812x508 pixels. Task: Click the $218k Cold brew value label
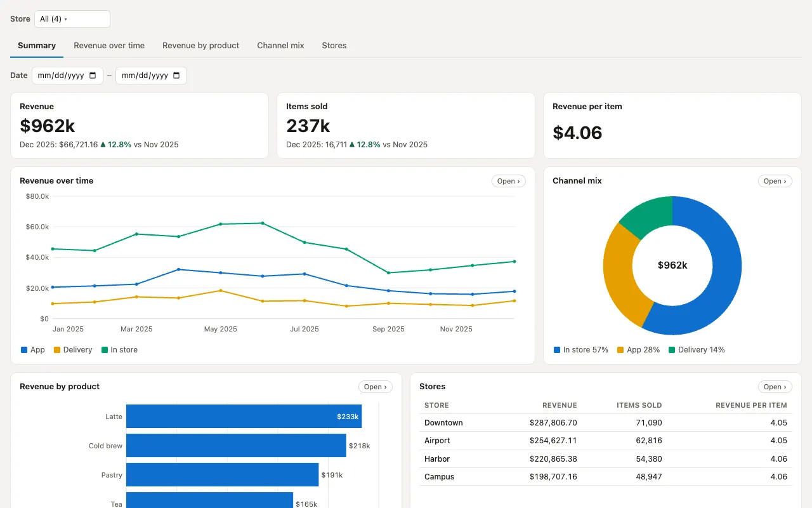pos(359,446)
